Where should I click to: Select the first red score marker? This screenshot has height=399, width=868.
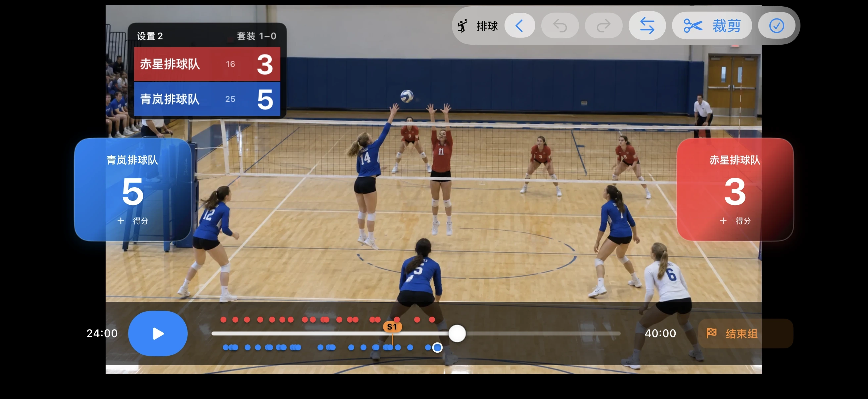223,319
